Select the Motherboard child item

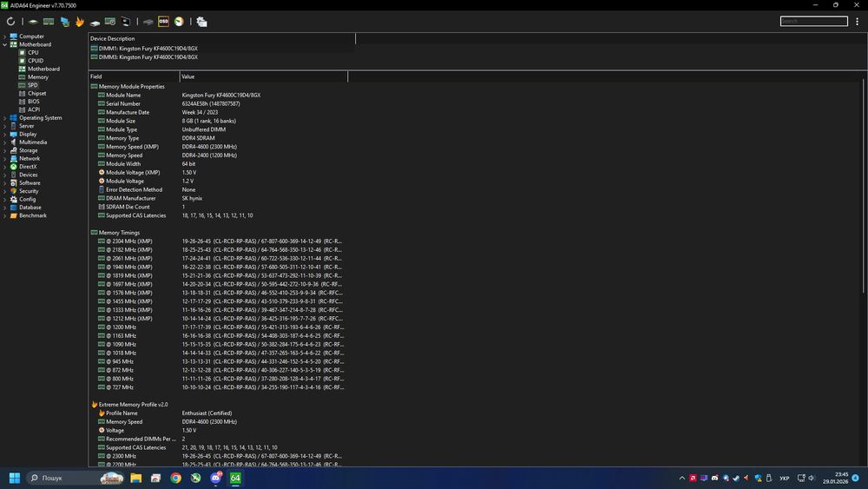(39, 69)
